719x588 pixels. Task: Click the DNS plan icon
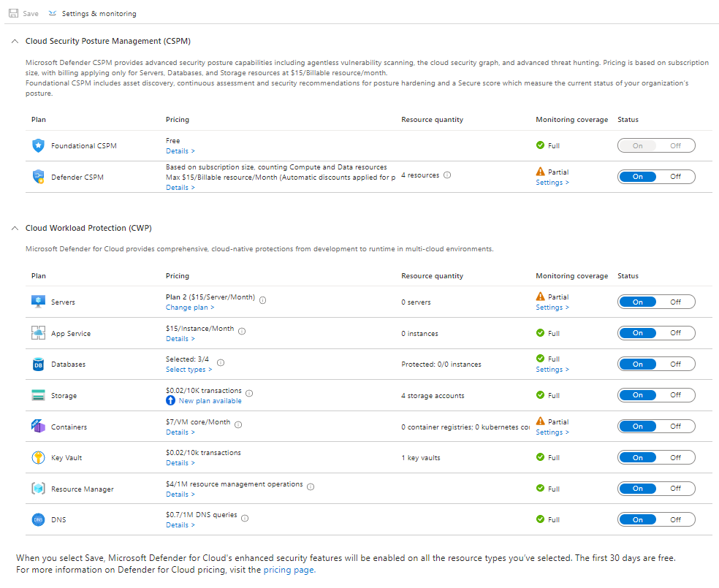tap(38, 520)
